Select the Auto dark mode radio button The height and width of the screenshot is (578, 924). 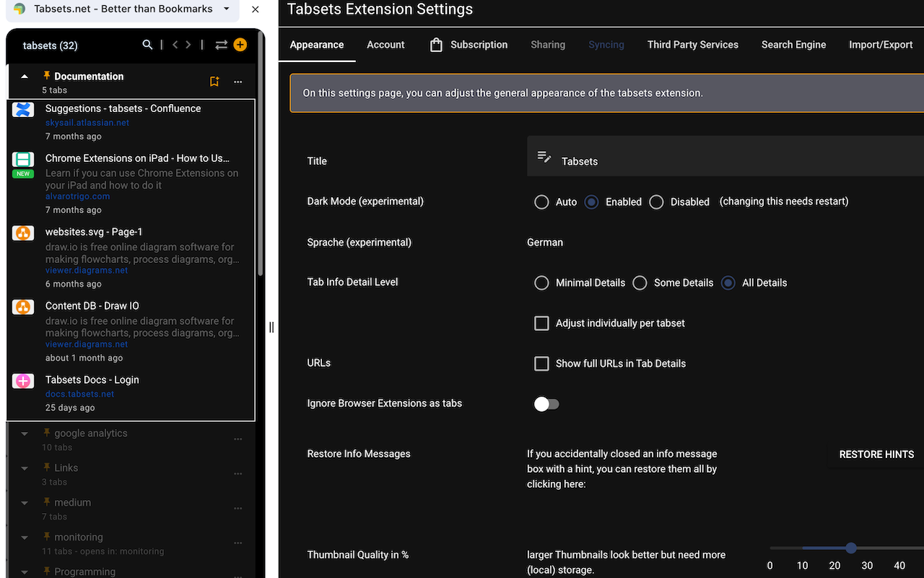click(x=541, y=202)
